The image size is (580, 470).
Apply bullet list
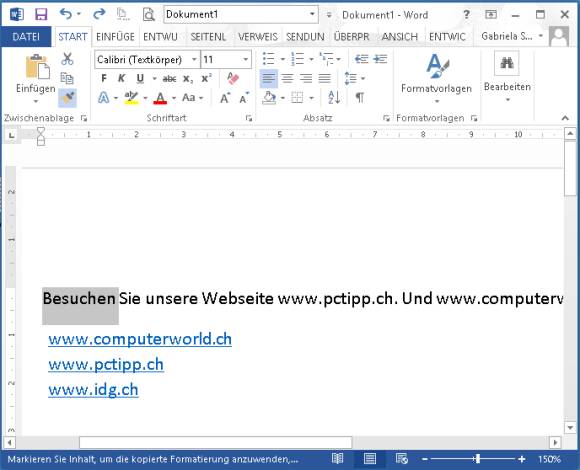(x=269, y=59)
